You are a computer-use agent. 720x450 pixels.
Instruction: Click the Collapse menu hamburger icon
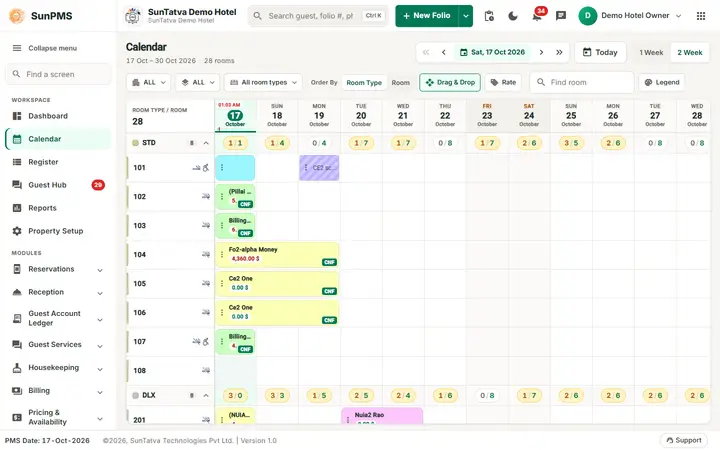pyautogui.click(x=17, y=48)
